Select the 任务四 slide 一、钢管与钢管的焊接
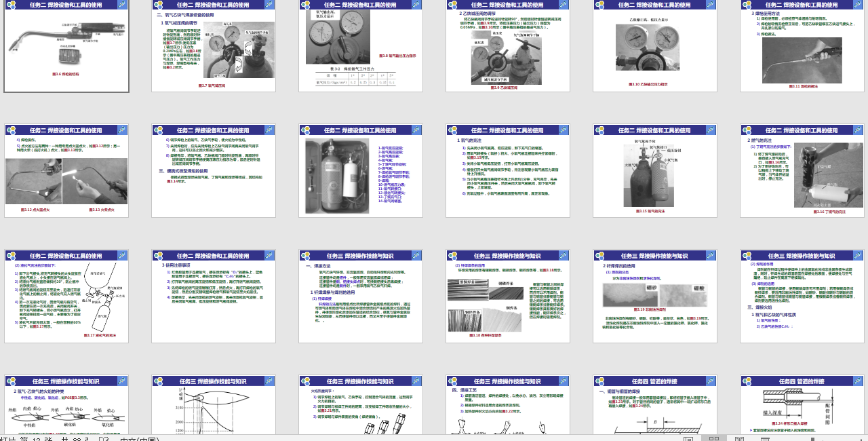Viewport: 868px width, 441px height. 655,404
